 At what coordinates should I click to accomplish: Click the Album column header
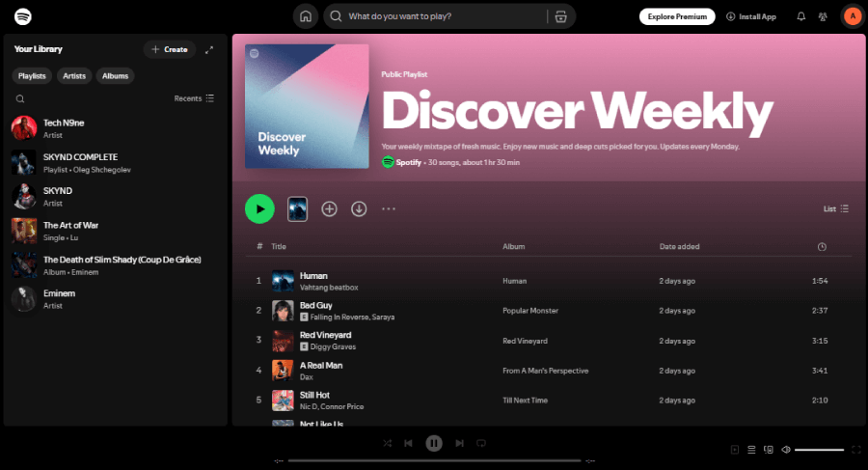coord(514,247)
